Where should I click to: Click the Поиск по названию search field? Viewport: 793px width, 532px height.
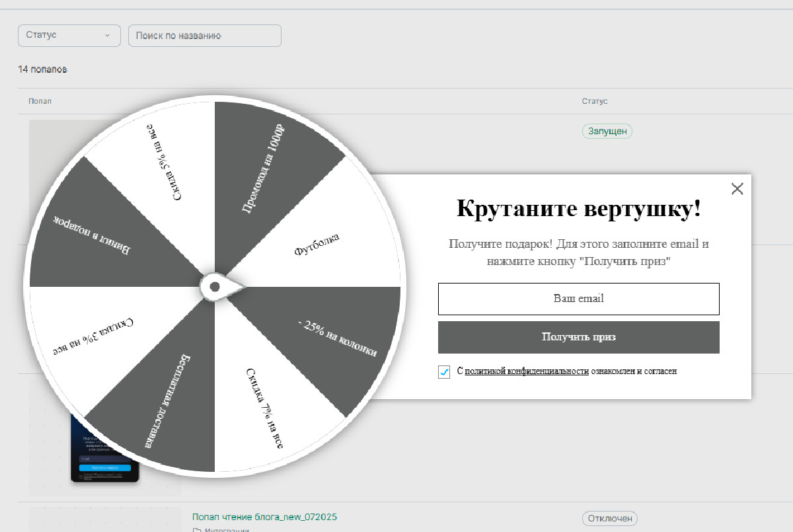point(205,36)
